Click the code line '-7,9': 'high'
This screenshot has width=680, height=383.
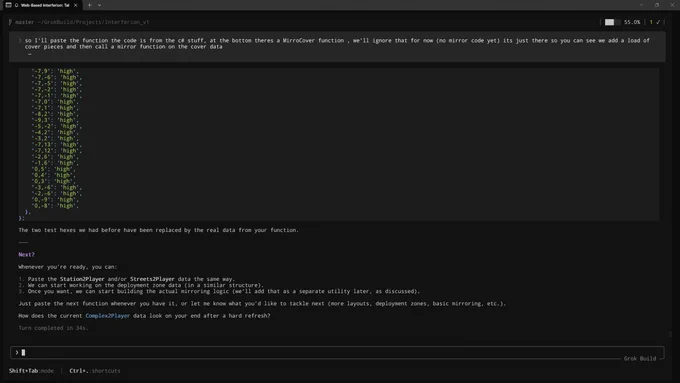tap(56, 71)
